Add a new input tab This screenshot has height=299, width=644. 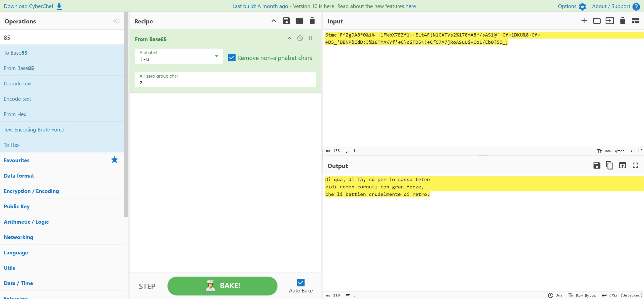584,21
